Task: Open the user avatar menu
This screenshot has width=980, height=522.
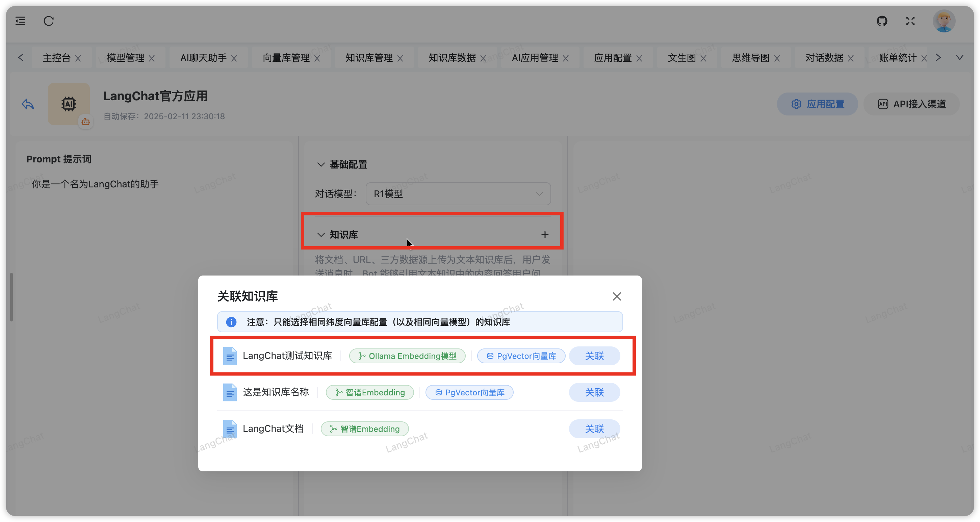Action: coord(944,21)
